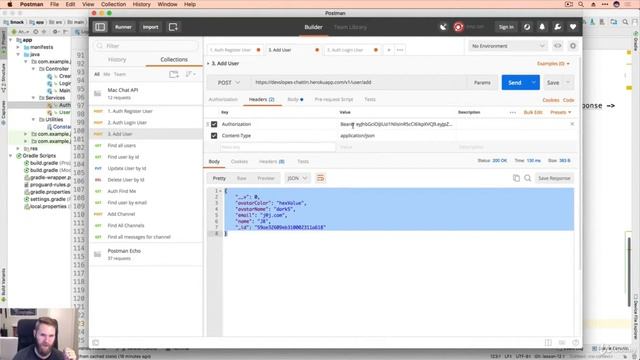Open the Postman Echo collection folder
The width and height of the screenshot is (640, 360).
[98, 254]
